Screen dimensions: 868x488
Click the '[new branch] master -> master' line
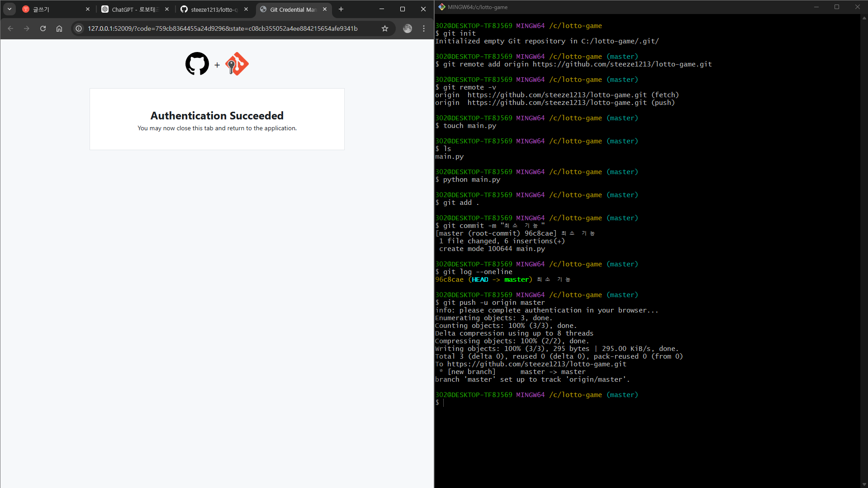pyautogui.click(x=512, y=372)
